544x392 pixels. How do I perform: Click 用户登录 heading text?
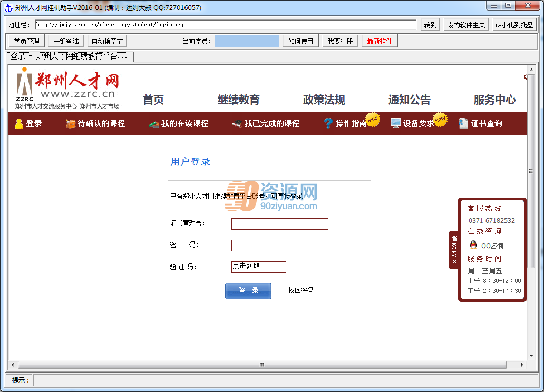click(x=190, y=162)
